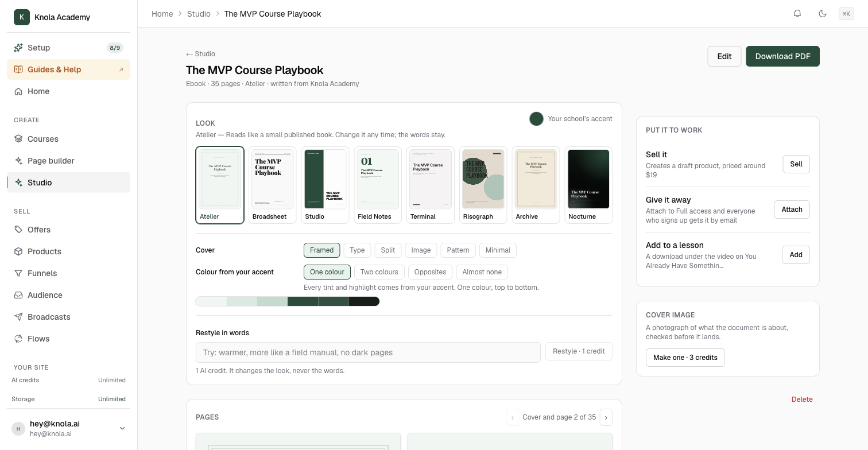Click the Page builder icon
This screenshot has width=868, height=450.
point(18,161)
